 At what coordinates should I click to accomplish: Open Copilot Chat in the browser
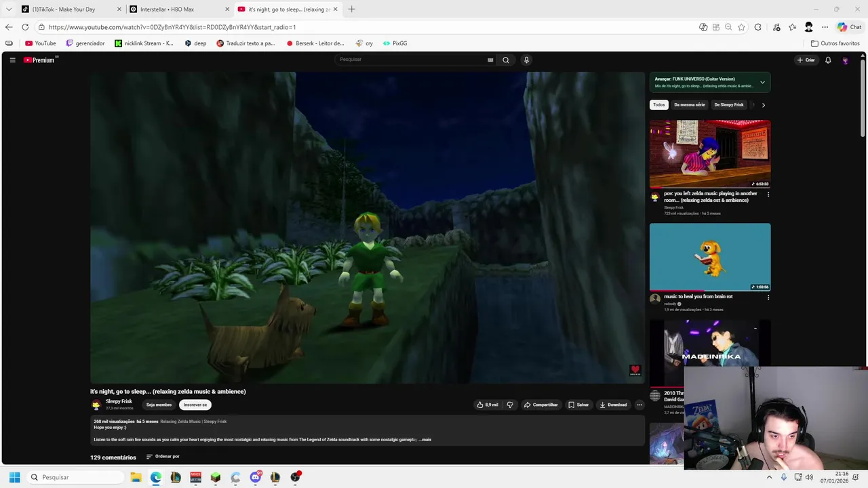[x=849, y=27]
